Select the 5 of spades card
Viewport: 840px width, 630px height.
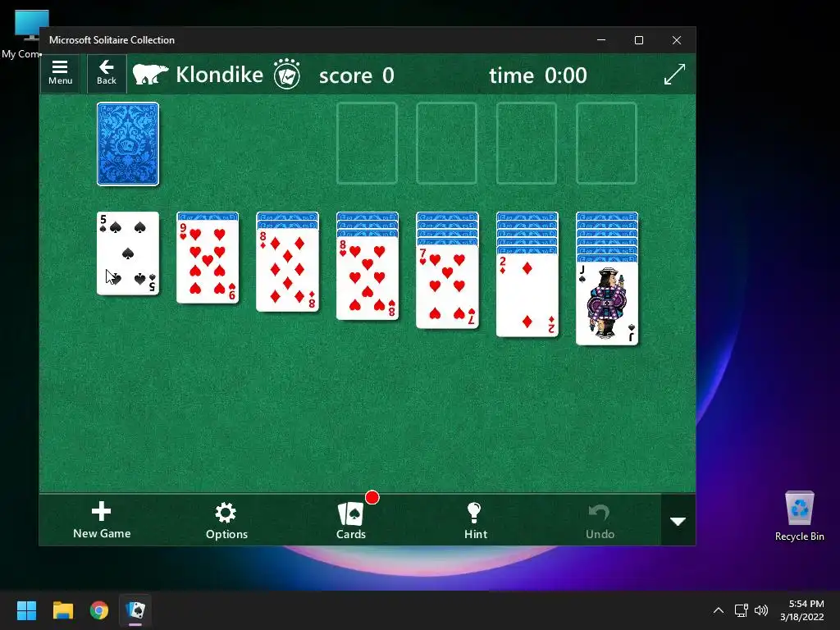(128, 253)
